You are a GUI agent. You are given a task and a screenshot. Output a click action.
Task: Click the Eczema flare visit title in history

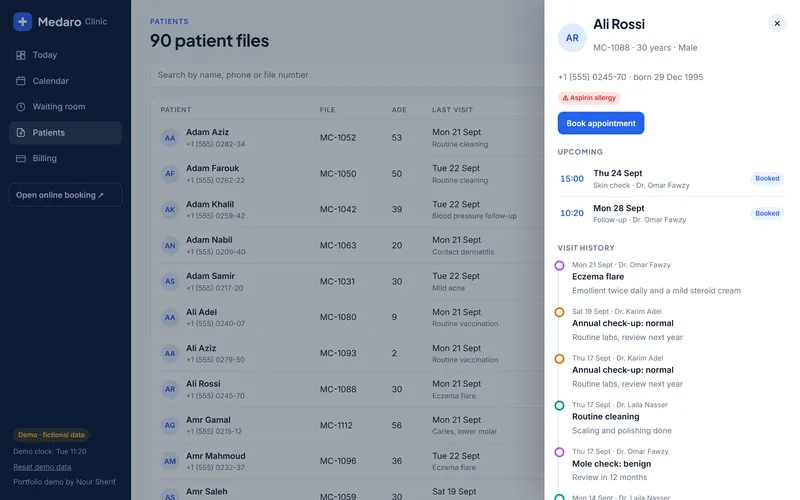click(598, 277)
